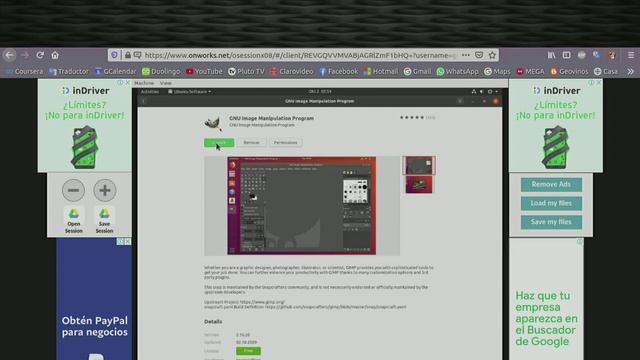Click the tracking protection shield icon
This screenshot has height=360, width=640.
point(115,55)
